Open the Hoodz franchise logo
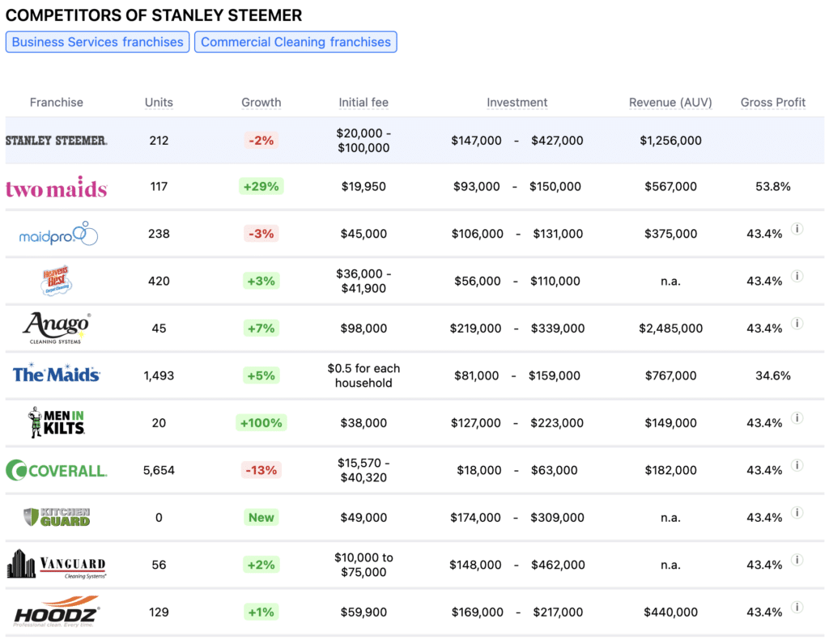This screenshot has width=829, height=644. pos(57,612)
